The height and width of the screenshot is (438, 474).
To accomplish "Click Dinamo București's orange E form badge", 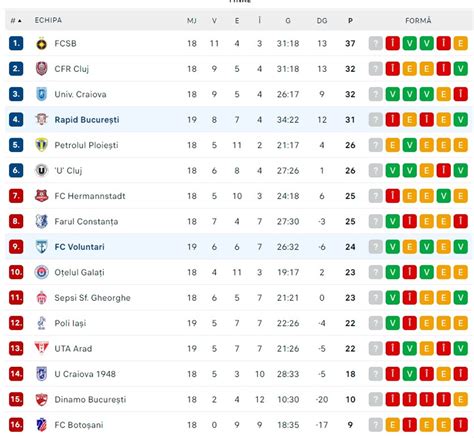I will pyautogui.click(x=460, y=399).
